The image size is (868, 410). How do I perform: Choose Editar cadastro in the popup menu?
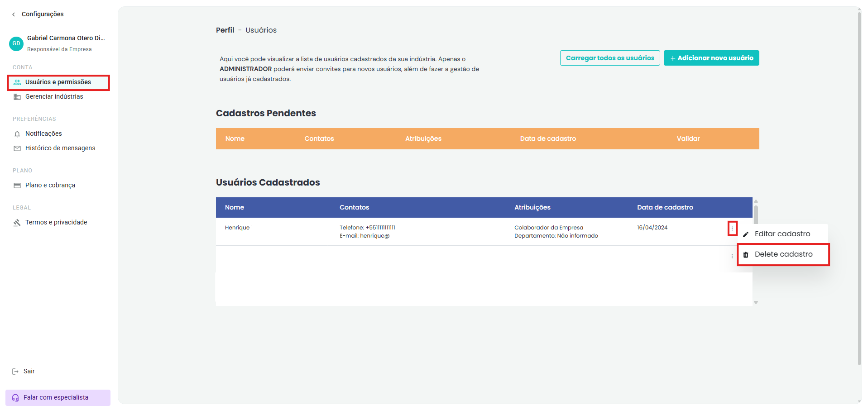tap(782, 234)
